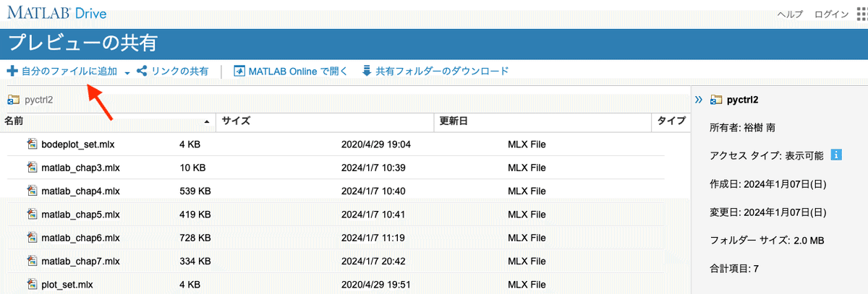Screen dimensions: 868x294
Task: Select file name matlab_chap5.mlx
Action: (x=80, y=215)
